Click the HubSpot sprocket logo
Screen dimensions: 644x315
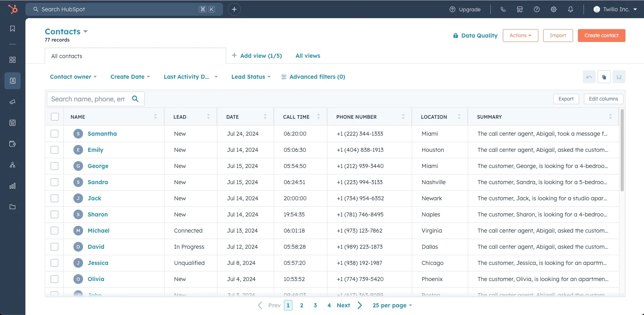point(13,9)
